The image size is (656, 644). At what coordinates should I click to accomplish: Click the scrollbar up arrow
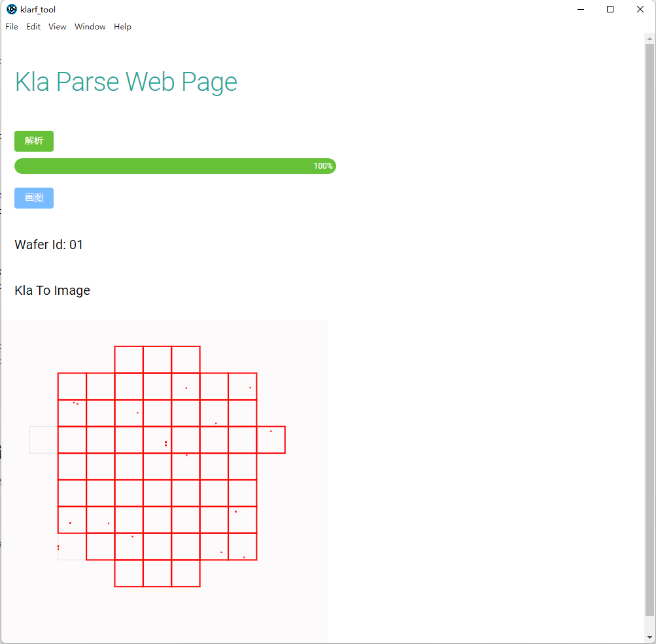[x=649, y=39]
